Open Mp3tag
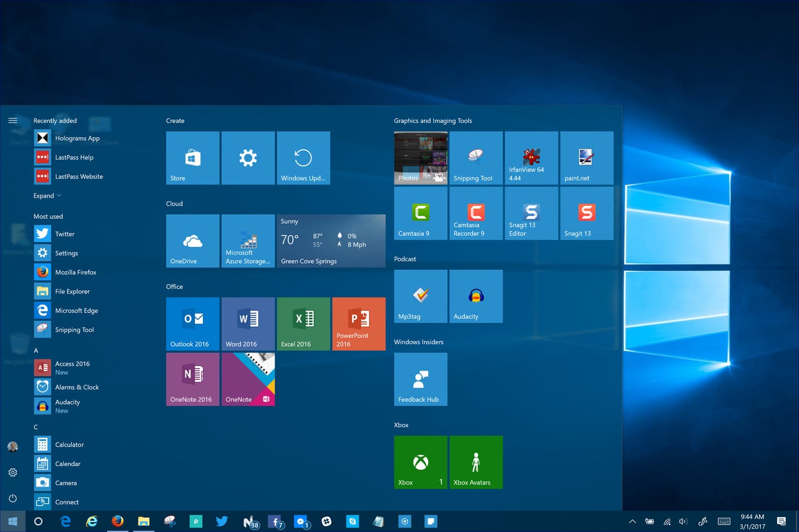 (420, 296)
